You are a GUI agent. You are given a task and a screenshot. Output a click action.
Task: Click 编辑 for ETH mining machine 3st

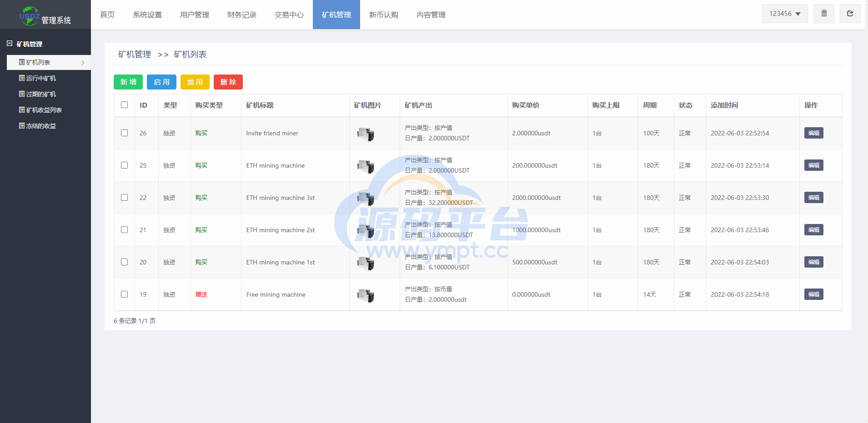tap(813, 198)
